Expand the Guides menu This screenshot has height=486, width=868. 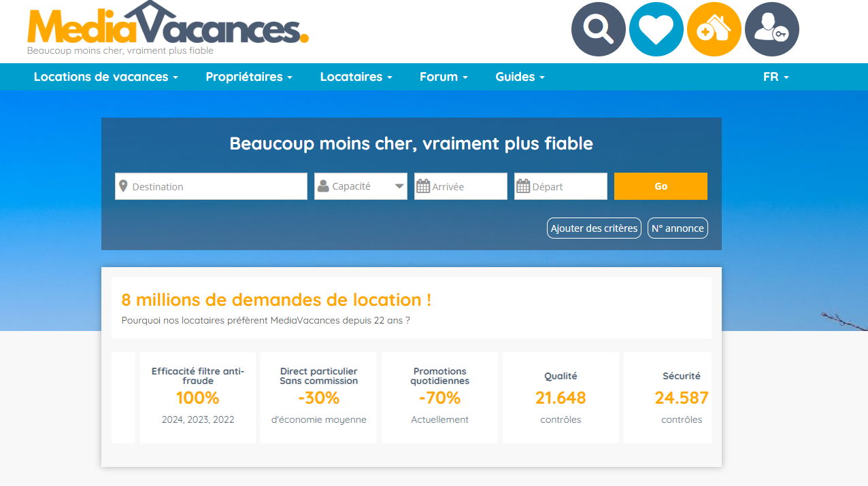tap(520, 77)
